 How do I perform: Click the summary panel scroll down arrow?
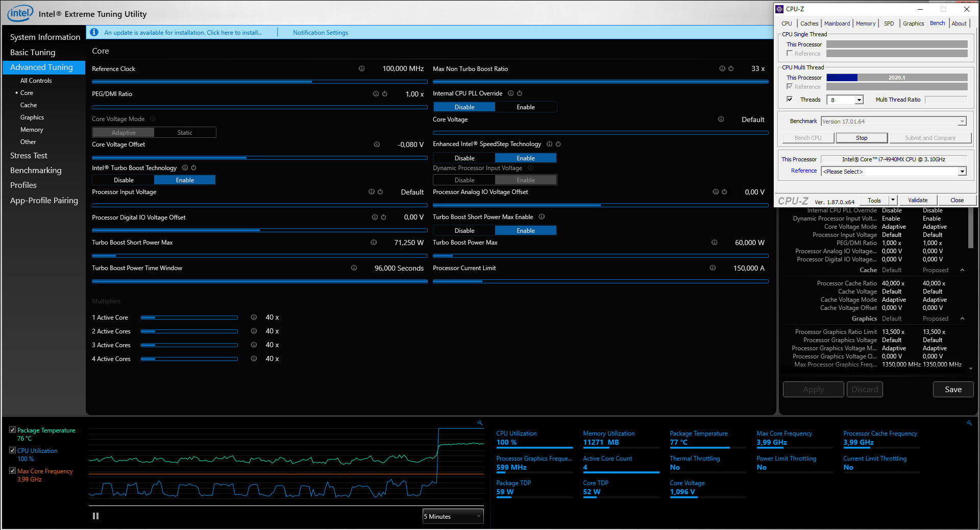point(970,369)
